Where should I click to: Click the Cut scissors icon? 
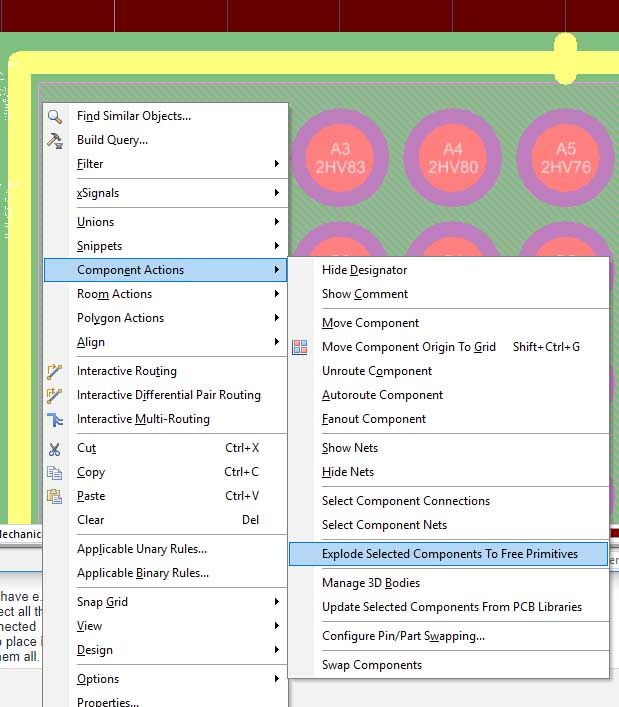[55, 448]
